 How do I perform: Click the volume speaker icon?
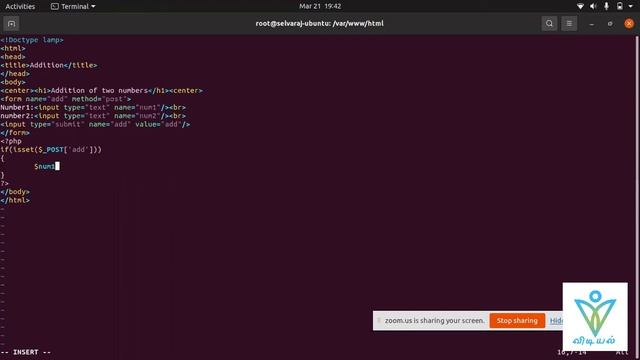(x=593, y=6)
